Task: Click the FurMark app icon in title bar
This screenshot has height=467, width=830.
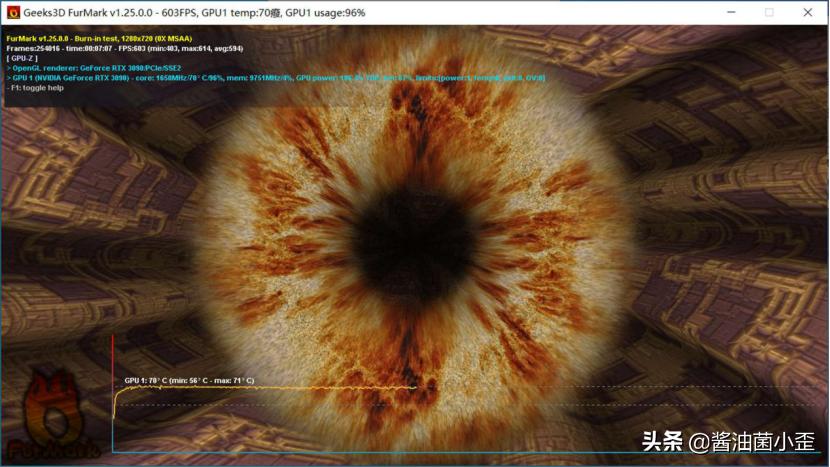Action: 12,13
